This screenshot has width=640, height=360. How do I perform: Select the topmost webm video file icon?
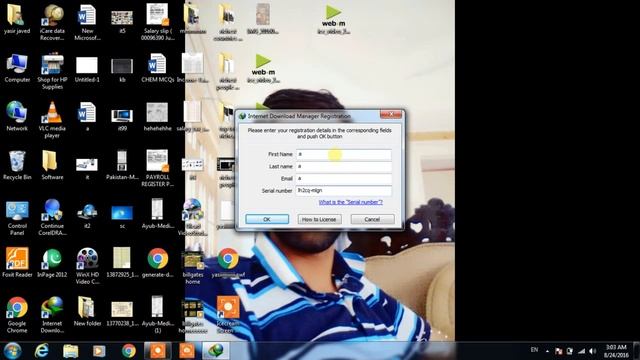click(x=333, y=19)
